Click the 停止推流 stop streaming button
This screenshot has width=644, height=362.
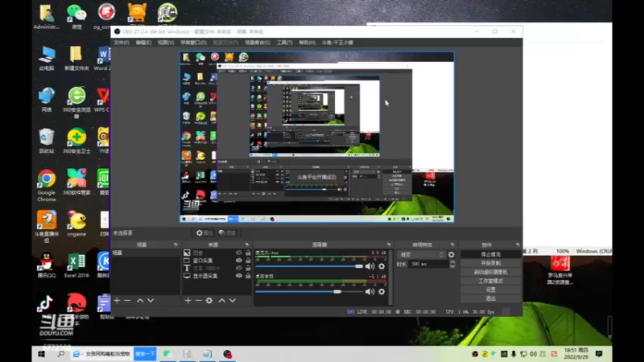(x=490, y=254)
